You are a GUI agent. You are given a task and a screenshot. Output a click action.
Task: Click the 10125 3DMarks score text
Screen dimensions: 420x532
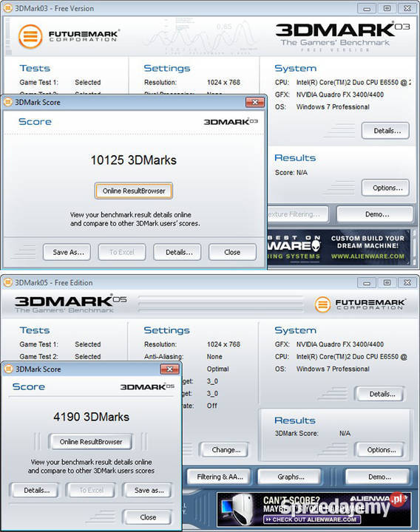[133, 160]
